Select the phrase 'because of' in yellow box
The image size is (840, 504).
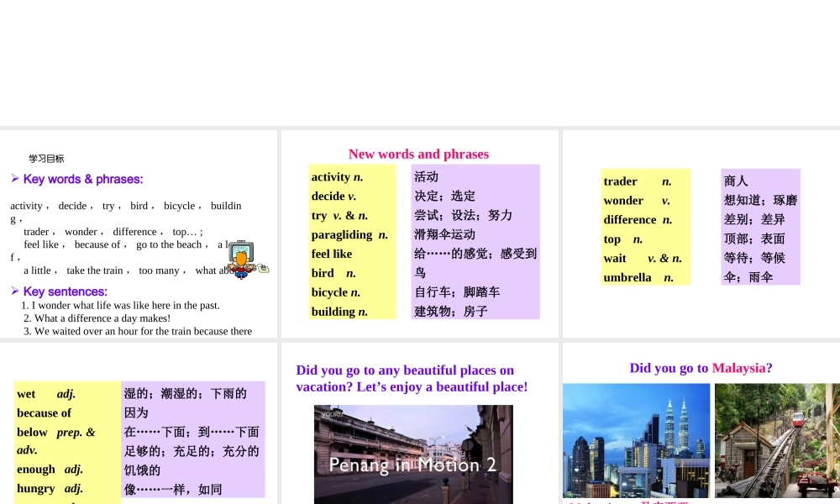pyautogui.click(x=44, y=413)
